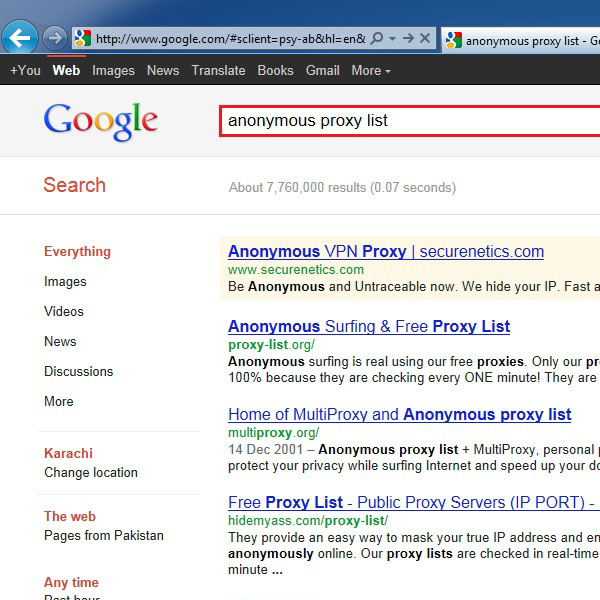This screenshot has width=600, height=600.
Task: Click the Go arrow in address bar
Action: tap(409, 38)
